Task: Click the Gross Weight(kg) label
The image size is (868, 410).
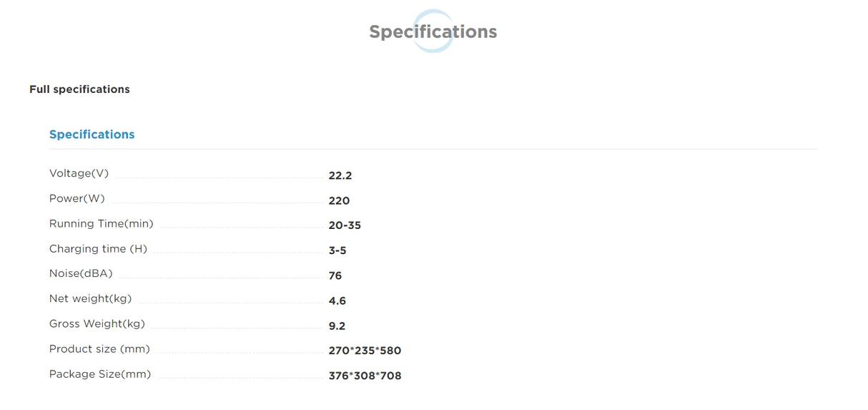Action: click(97, 323)
